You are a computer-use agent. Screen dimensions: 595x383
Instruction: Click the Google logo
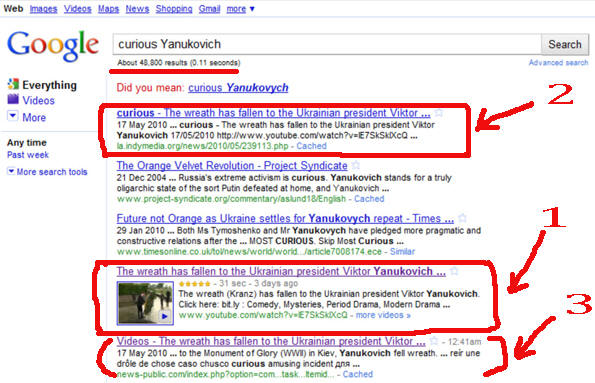tap(53, 46)
